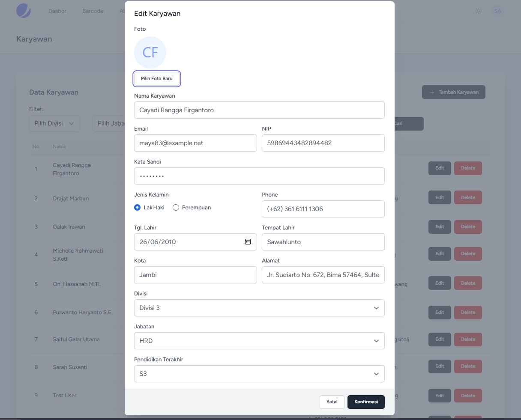Select Laki-laki gender radio button
521x420 pixels.
click(x=137, y=208)
